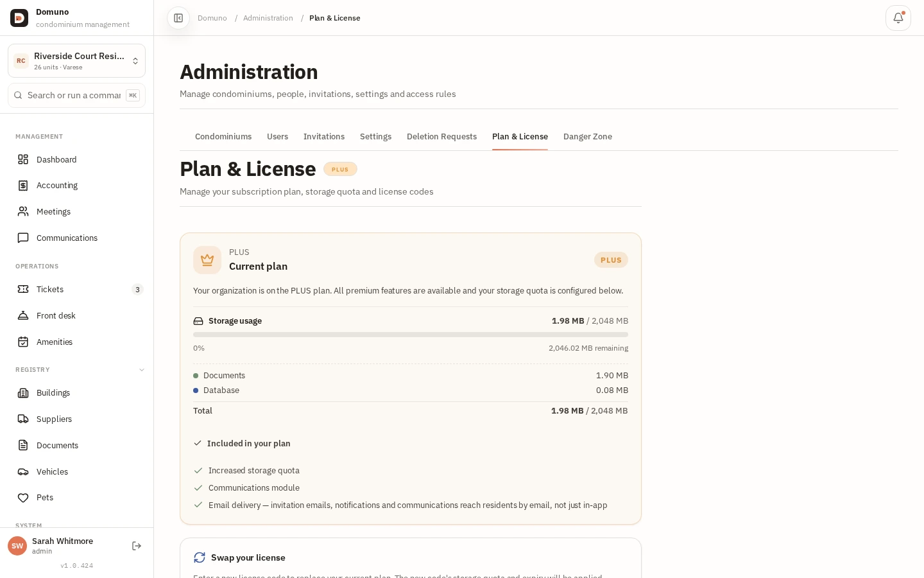Image resolution: width=924 pixels, height=578 pixels.
Task: Click the 0% storage usage label
Action: pos(199,348)
